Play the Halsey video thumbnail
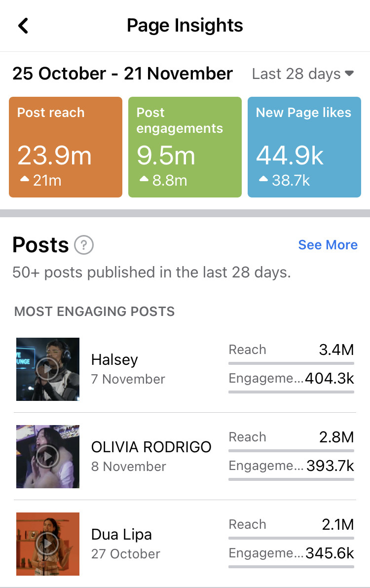Screen dimensions: 370x588 48,369
